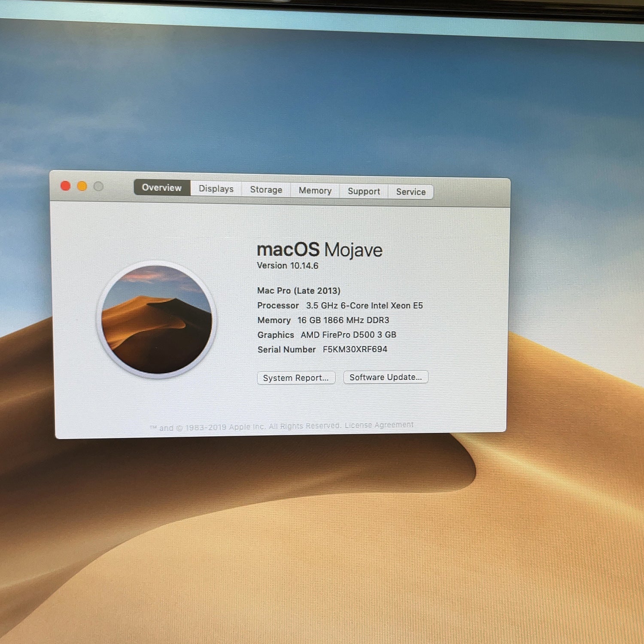
Task: Click the greyed-out zoom window button
Action: (x=98, y=187)
